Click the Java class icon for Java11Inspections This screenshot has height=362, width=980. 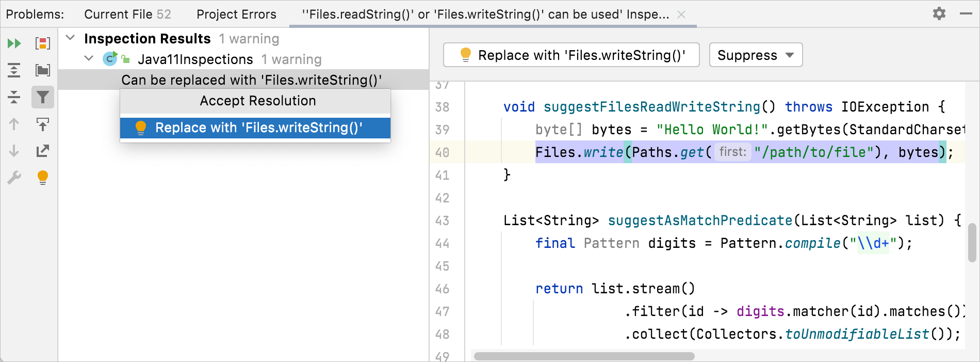tap(110, 59)
